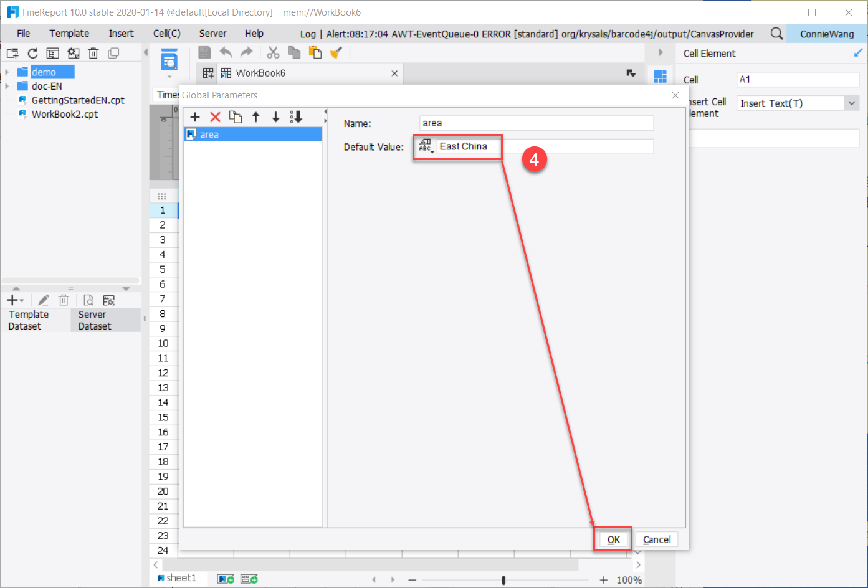868x588 pixels.
Task: Click into the parameter Name field
Action: (x=535, y=123)
